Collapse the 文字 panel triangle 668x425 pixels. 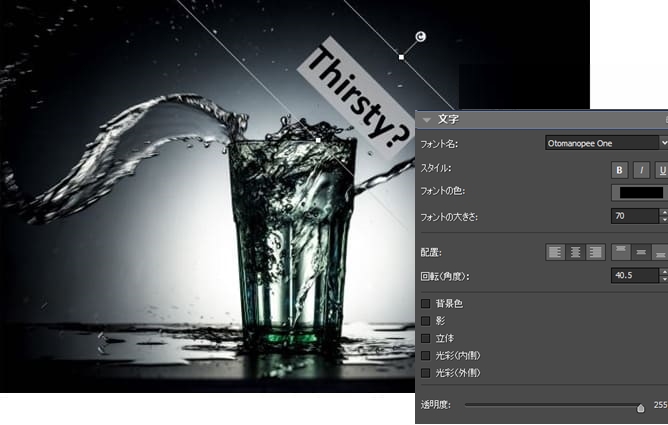coord(427,120)
